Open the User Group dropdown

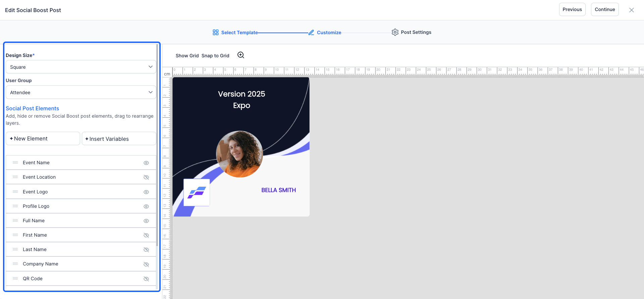[81, 92]
